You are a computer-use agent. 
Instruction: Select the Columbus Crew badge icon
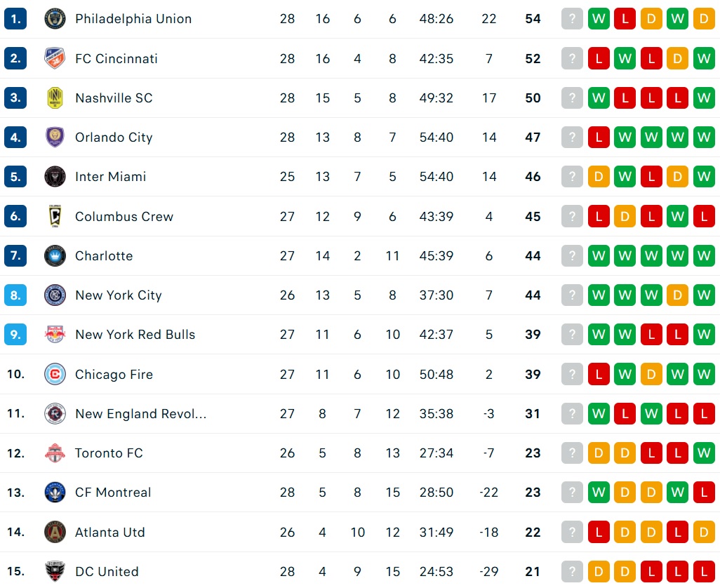pos(55,216)
